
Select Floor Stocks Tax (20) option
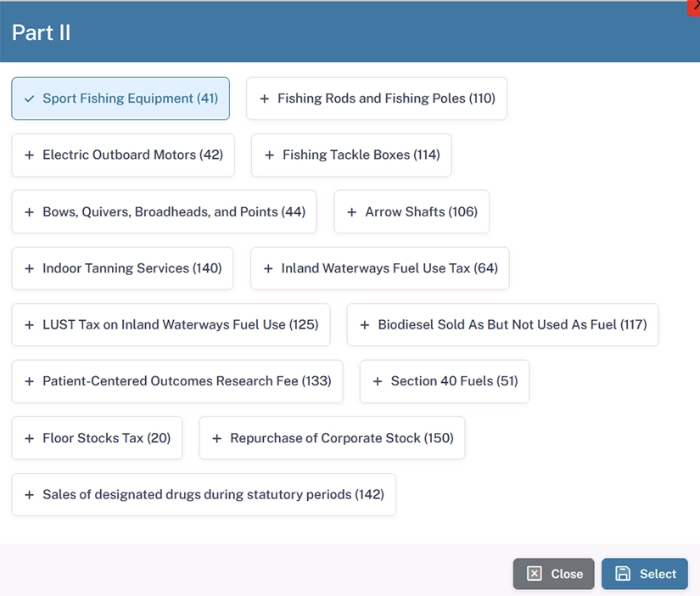tap(97, 438)
